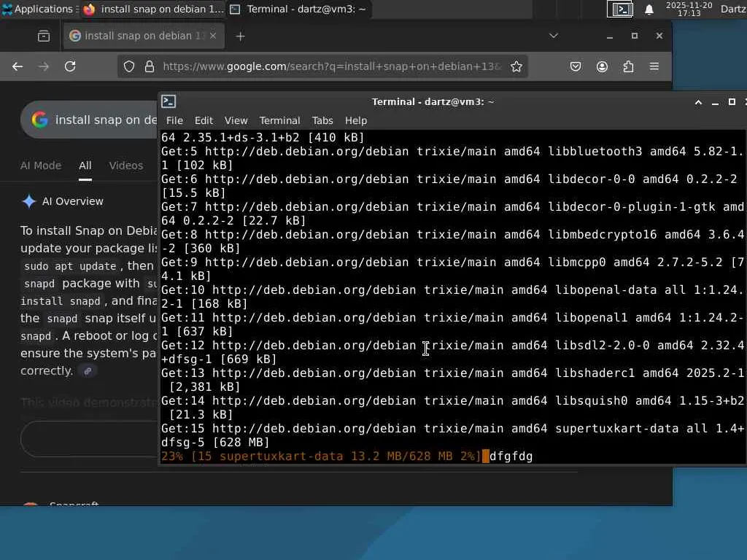Go back in Firefox
Screen dimensions: 747x560
(x=18, y=66)
